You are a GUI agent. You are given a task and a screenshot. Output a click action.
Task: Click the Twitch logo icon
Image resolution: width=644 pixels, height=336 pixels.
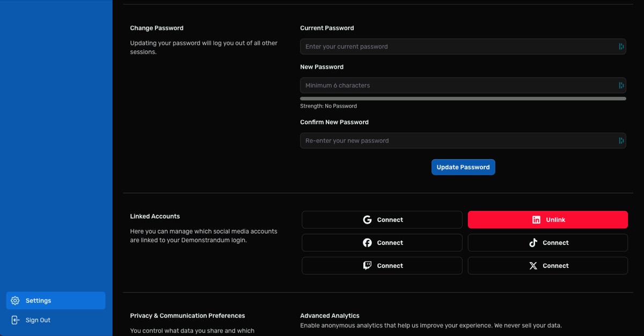(367, 266)
